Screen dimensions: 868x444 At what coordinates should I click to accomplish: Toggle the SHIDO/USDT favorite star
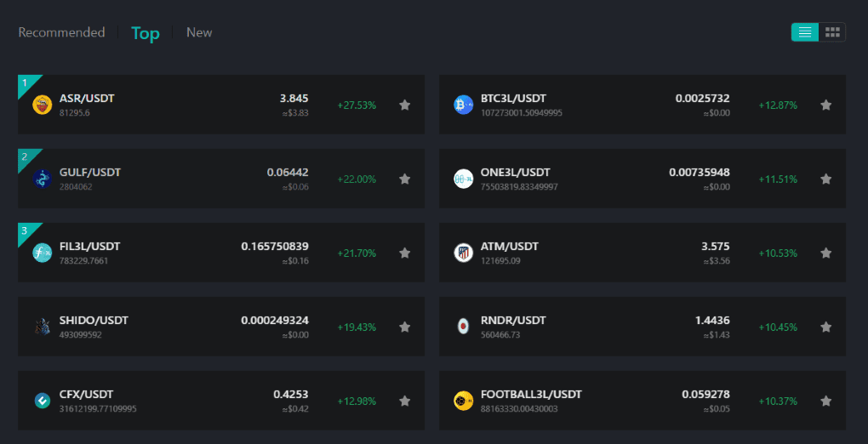coord(405,327)
